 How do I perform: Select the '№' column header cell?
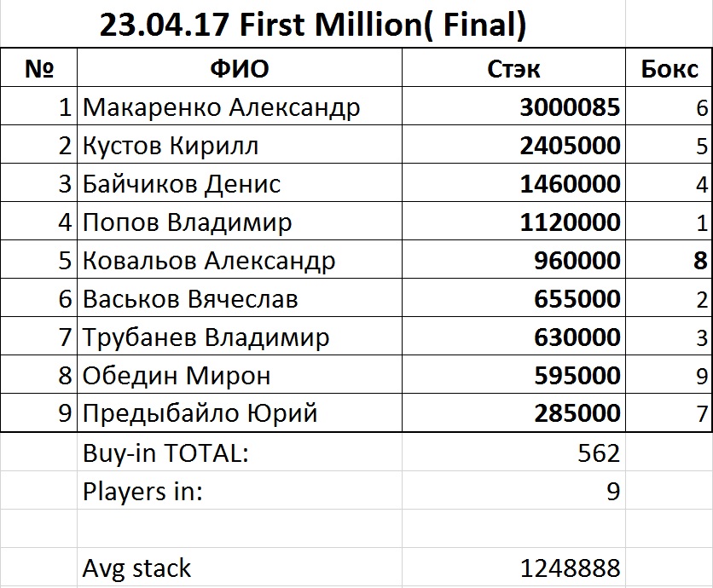tap(39, 69)
